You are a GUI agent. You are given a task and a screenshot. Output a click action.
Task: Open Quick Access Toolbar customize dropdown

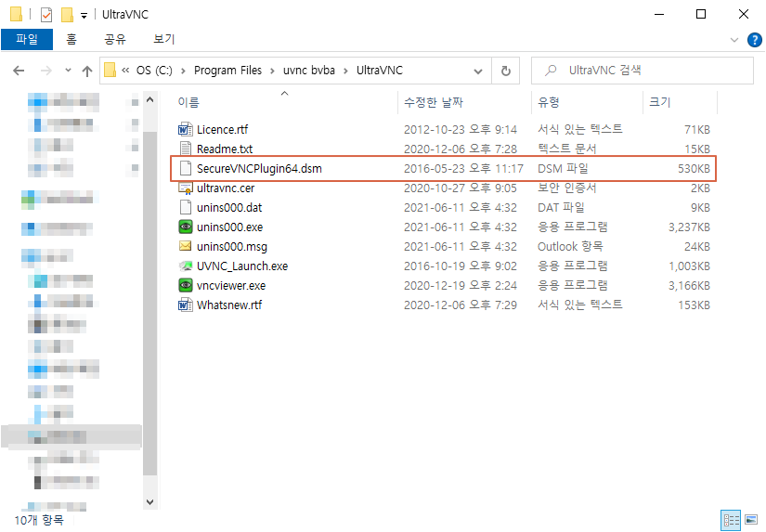click(84, 16)
